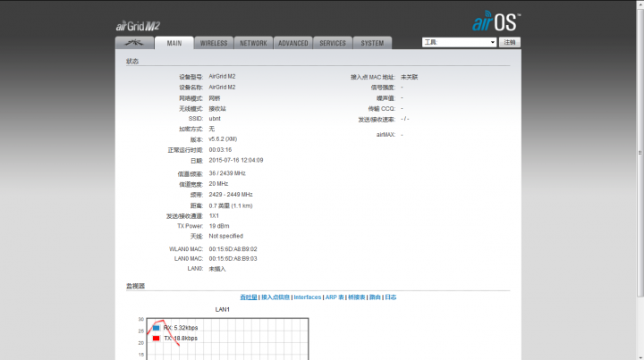Click the 监视器 section heading
Screen dimensions: 644x360
coord(136,286)
